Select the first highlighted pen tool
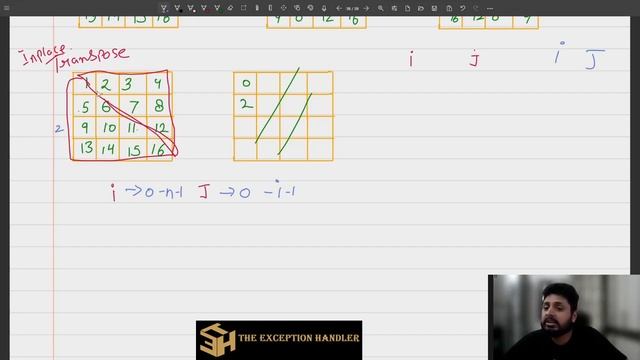 point(164,8)
